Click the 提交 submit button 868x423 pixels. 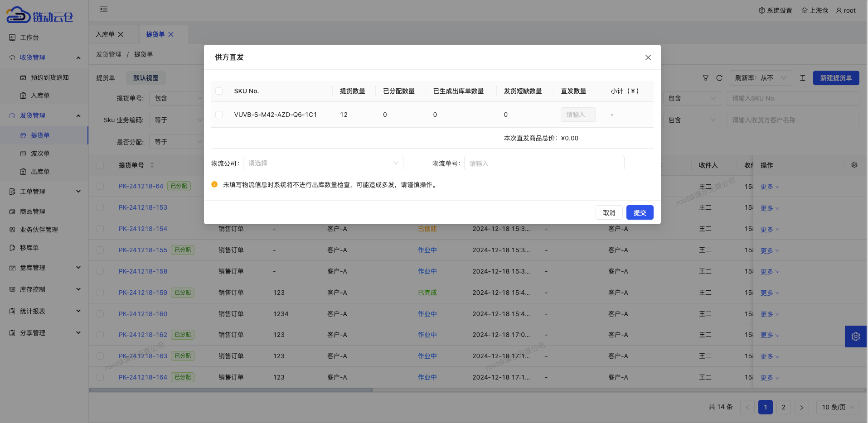(640, 212)
